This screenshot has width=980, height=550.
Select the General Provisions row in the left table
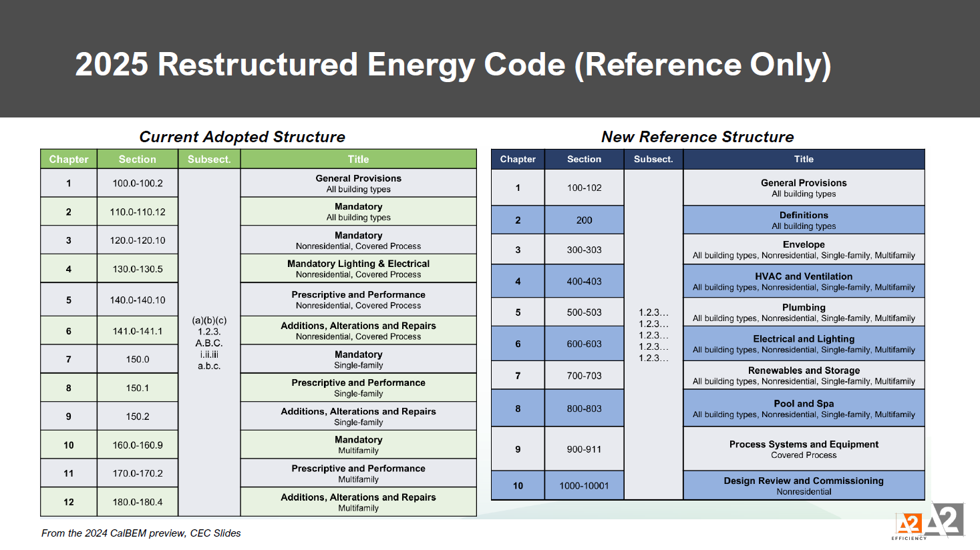(x=358, y=183)
